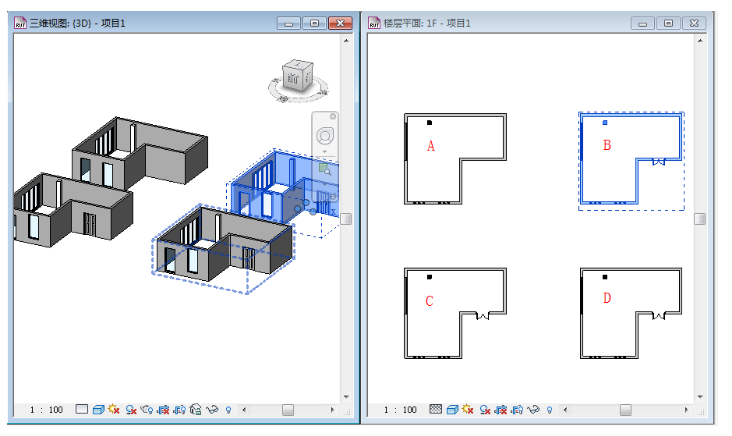
Task: Click left arrow of 3D view horizontal scrollbar
Action: click(244, 410)
